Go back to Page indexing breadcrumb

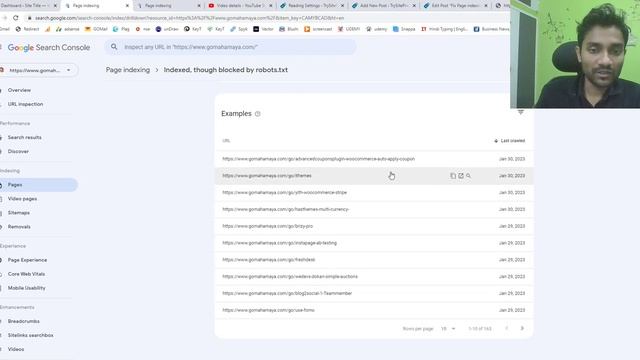pos(128,70)
